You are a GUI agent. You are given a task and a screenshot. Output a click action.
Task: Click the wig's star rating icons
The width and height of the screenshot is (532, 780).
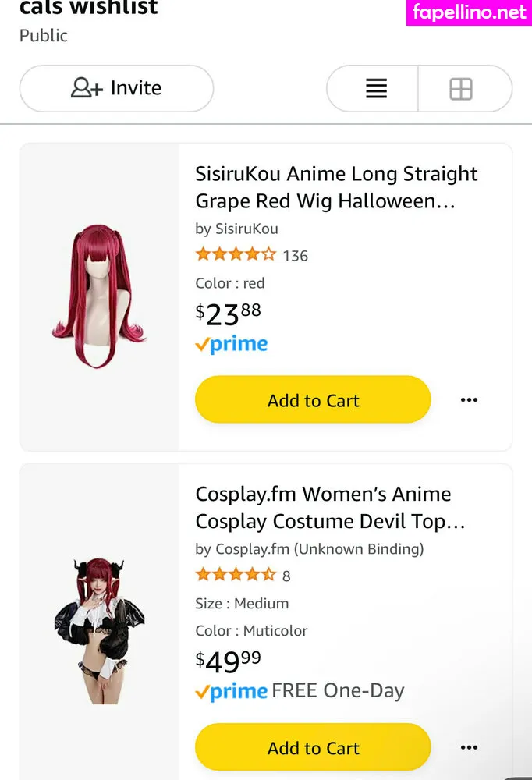click(236, 254)
